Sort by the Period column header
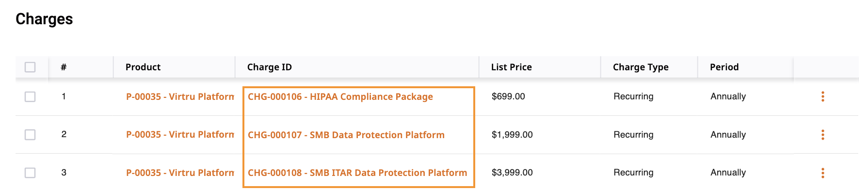The image size is (868, 190). pos(724,67)
